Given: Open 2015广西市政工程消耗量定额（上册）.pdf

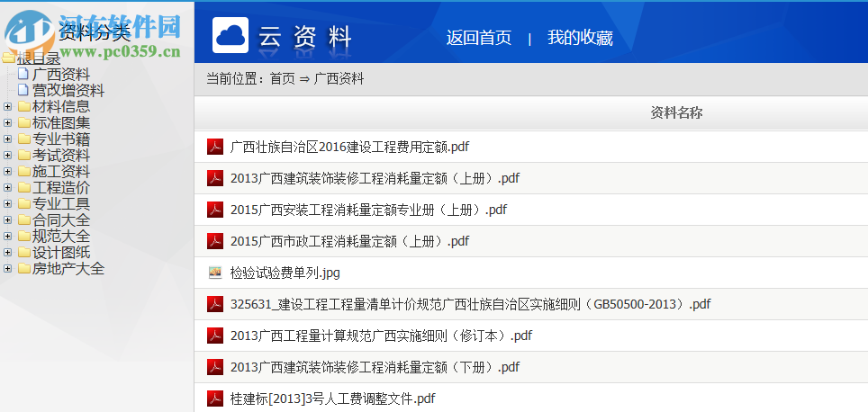Looking at the screenshot, I should 349,241.
